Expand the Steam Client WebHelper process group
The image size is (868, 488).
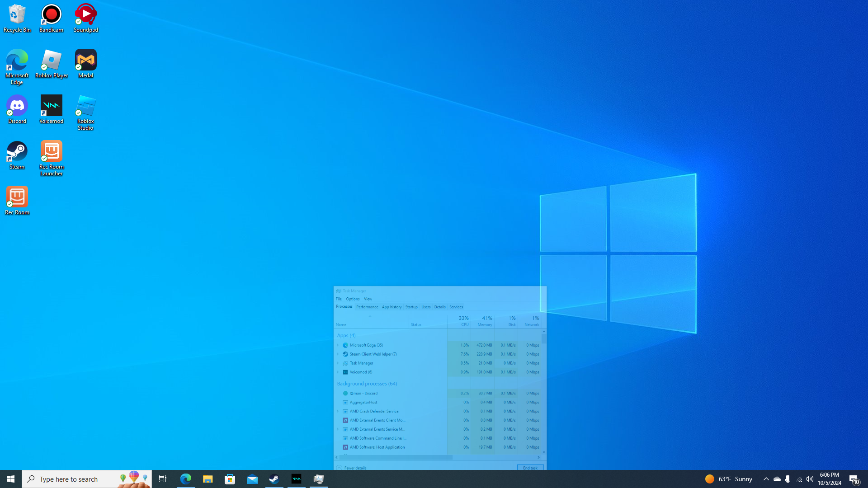[338, 354]
